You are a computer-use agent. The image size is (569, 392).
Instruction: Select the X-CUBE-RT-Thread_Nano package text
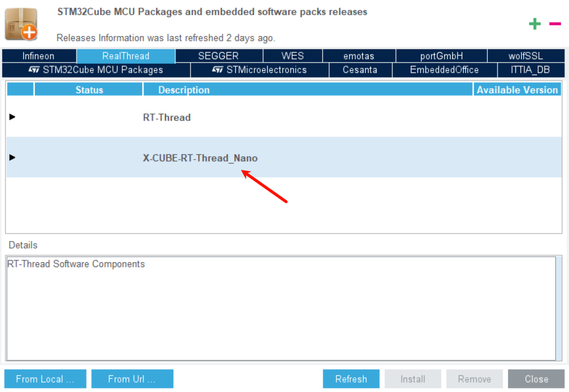point(200,158)
